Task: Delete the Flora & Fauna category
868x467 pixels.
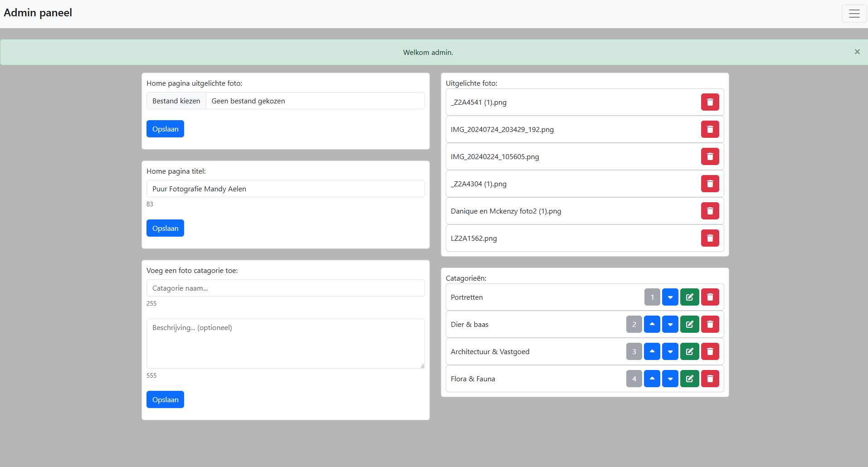Action: click(x=710, y=379)
